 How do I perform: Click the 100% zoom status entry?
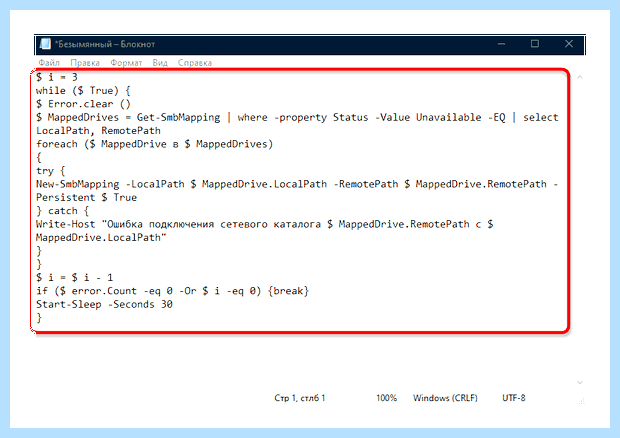point(386,398)
